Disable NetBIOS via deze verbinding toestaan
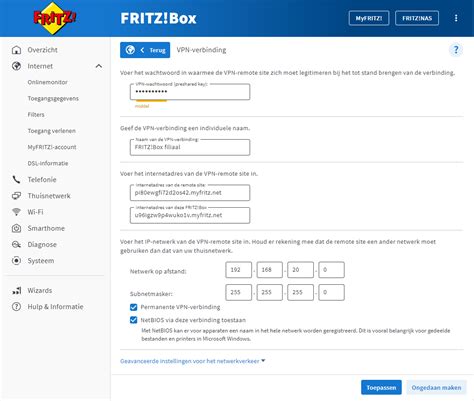This screenshot has height=401, width=474. pos(134,320)
